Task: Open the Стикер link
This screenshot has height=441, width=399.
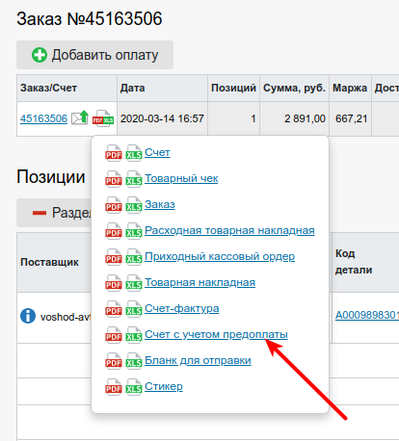Action: coord(164,386)
